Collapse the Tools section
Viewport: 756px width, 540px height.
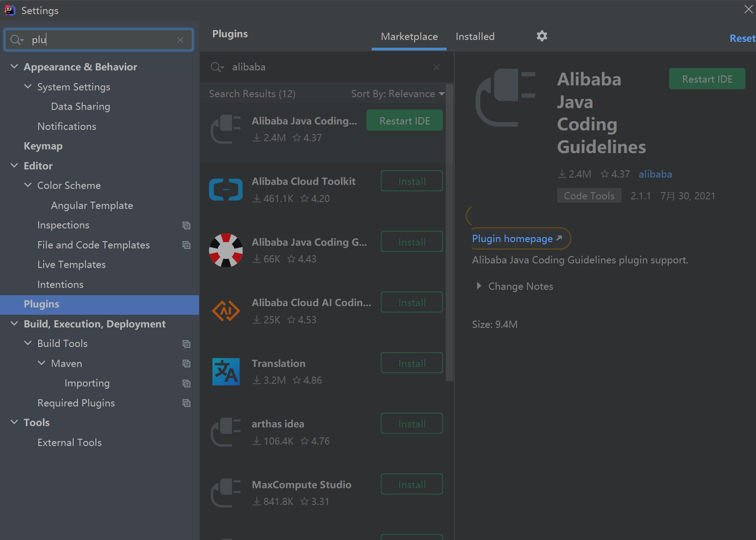[15, 422]
